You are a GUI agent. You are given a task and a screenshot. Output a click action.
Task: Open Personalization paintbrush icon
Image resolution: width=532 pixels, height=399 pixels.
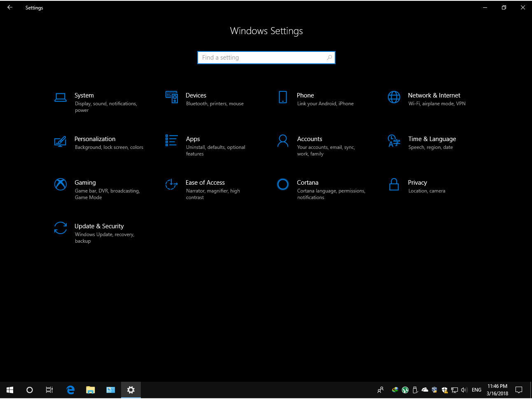click(60, 141)
